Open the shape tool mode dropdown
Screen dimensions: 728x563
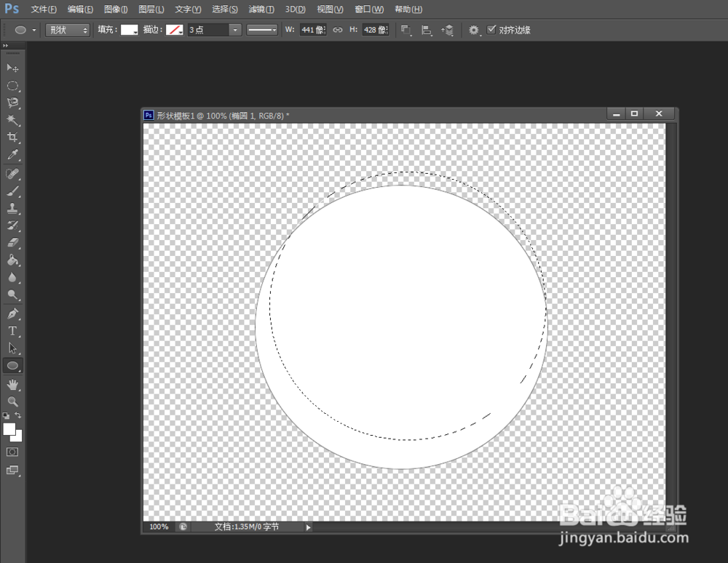click(68, 30)
